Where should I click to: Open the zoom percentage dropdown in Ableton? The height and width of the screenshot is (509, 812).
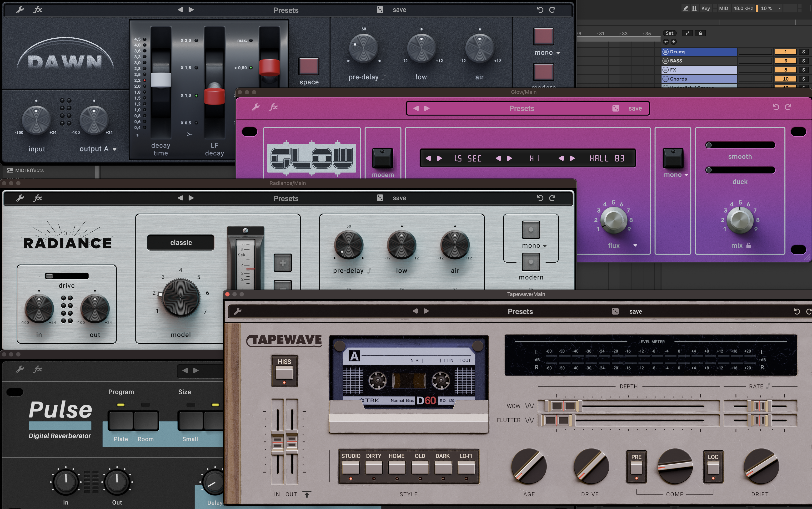tap(780, 8)
